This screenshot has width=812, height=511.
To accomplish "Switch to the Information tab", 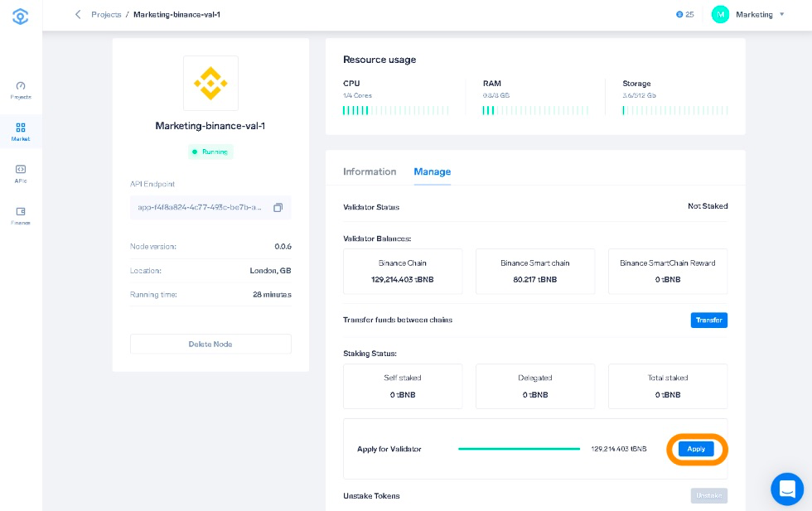I will pos(370,171).
